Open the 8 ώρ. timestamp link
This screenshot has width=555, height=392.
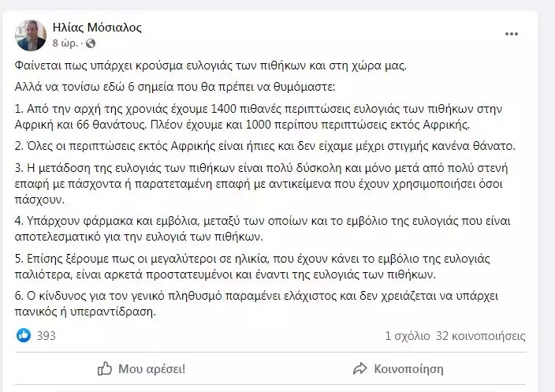point(65,43)
